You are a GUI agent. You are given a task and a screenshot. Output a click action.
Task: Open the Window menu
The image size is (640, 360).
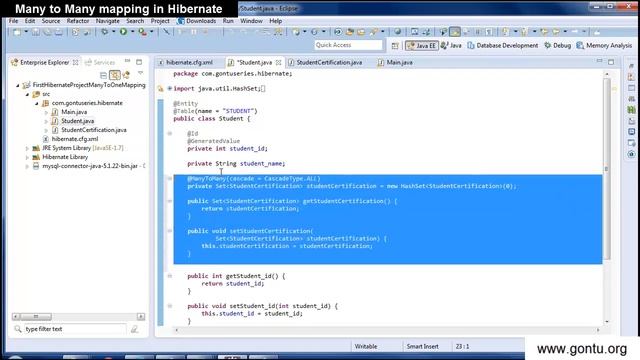click(x=251, y=21)
